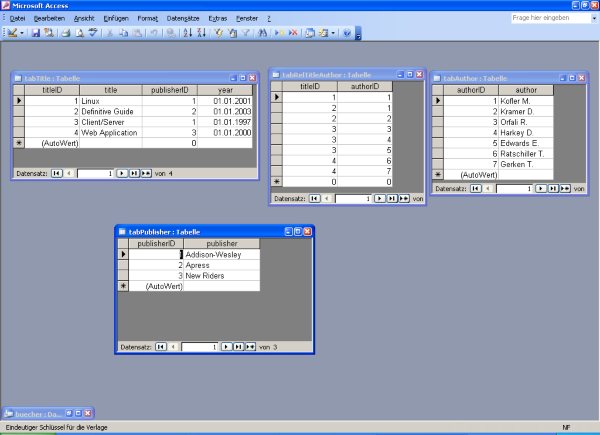Click the publisherID column header in tabPublisher

click(155, 243)
